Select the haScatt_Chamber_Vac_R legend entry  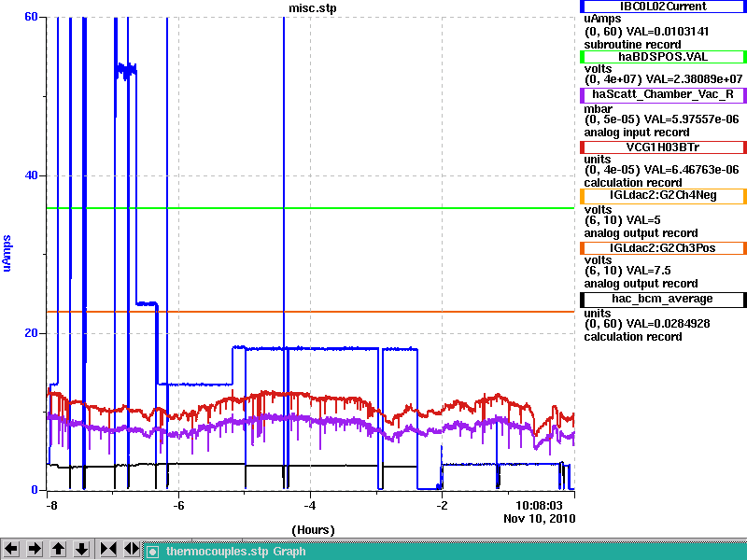point(663,95)
